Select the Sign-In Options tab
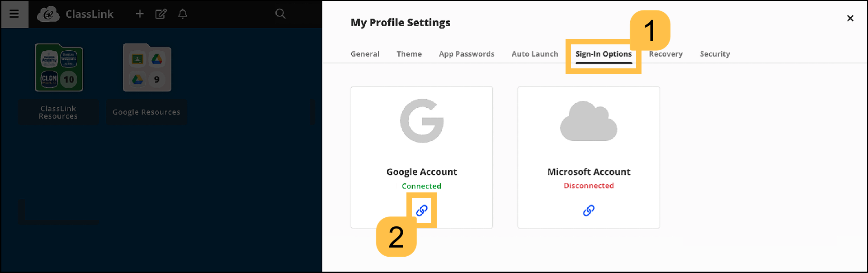Image resolution: width=868 pixels, height=273 pixels. [604, 54]
